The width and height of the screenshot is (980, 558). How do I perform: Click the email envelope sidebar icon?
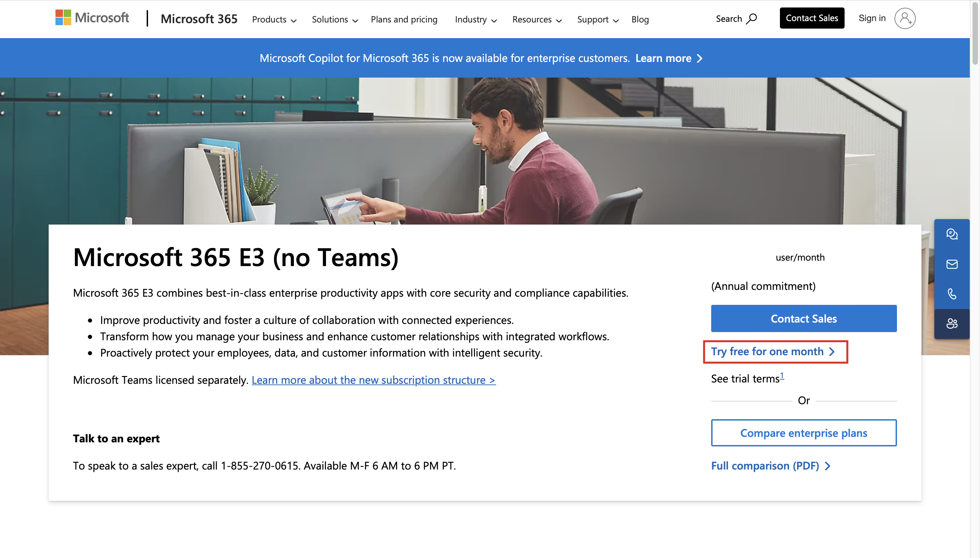pos(952,264)
